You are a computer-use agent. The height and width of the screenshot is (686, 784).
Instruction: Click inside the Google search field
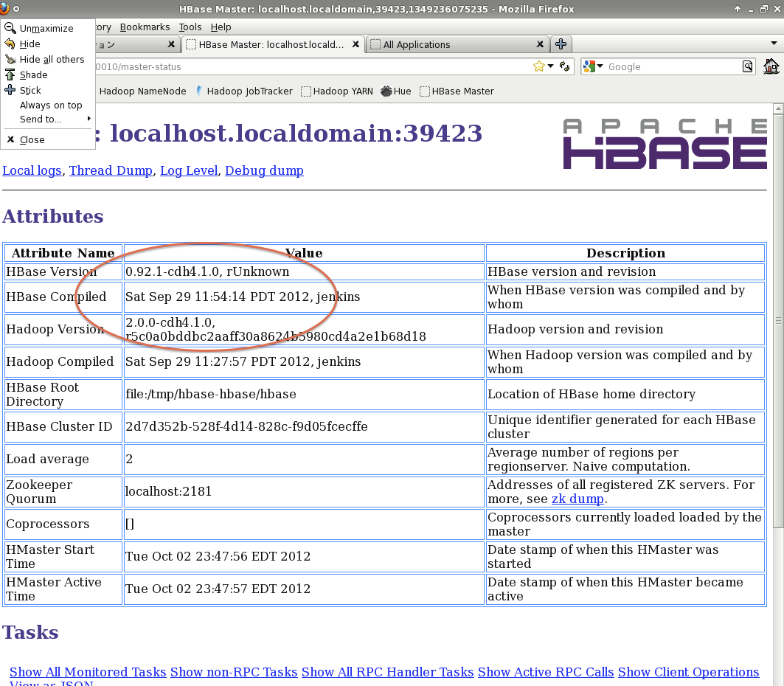coord(673,66)
